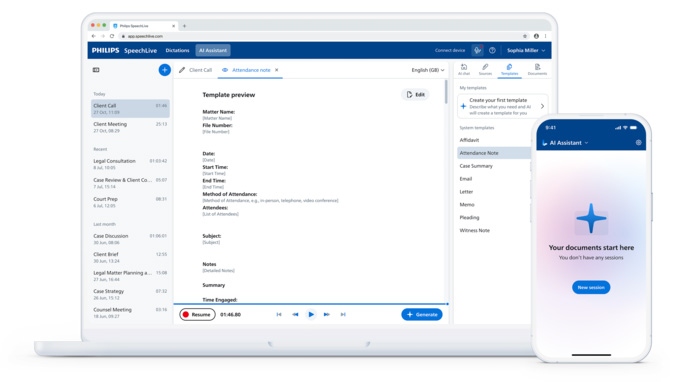Close the Attendance note tab

click(x=277, y=70)
